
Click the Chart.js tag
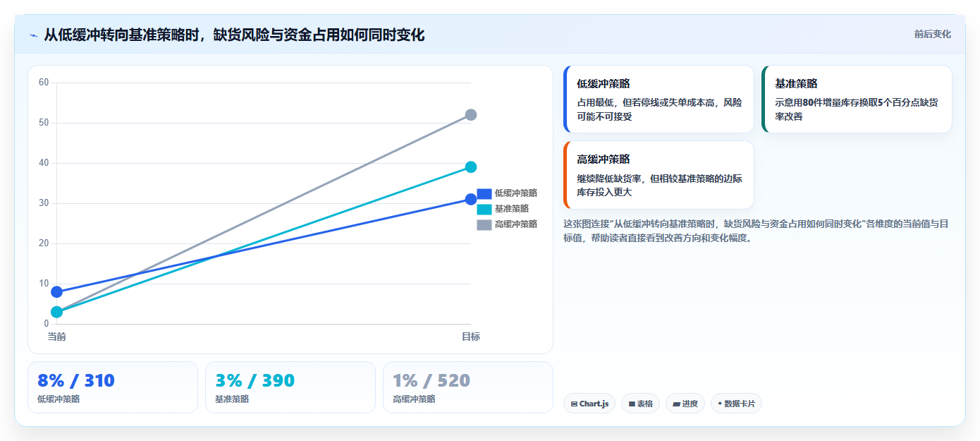click(x=589, y=404)
